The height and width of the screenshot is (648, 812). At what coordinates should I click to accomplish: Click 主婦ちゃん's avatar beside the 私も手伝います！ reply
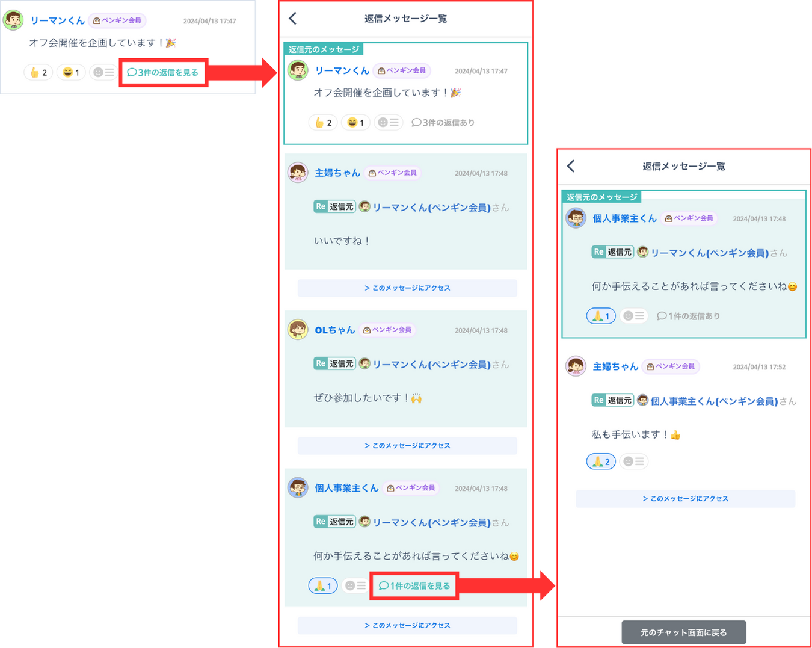(x=576, y=366)
